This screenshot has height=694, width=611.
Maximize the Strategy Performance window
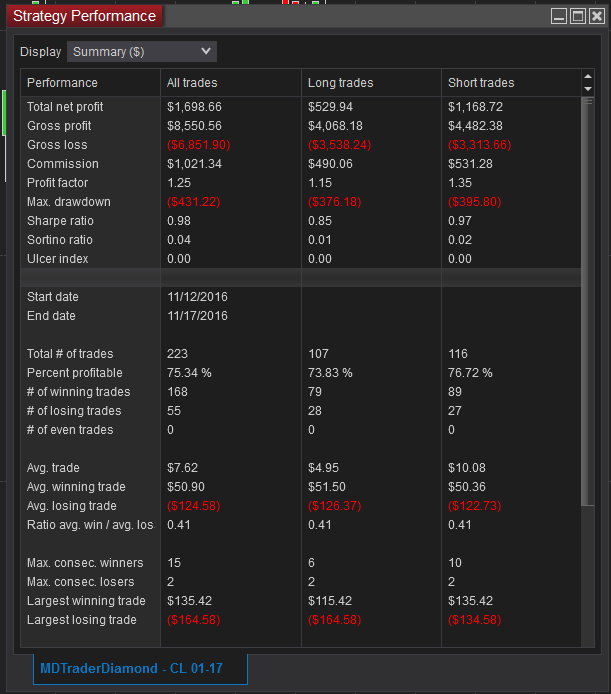click(x=578, y=16)
